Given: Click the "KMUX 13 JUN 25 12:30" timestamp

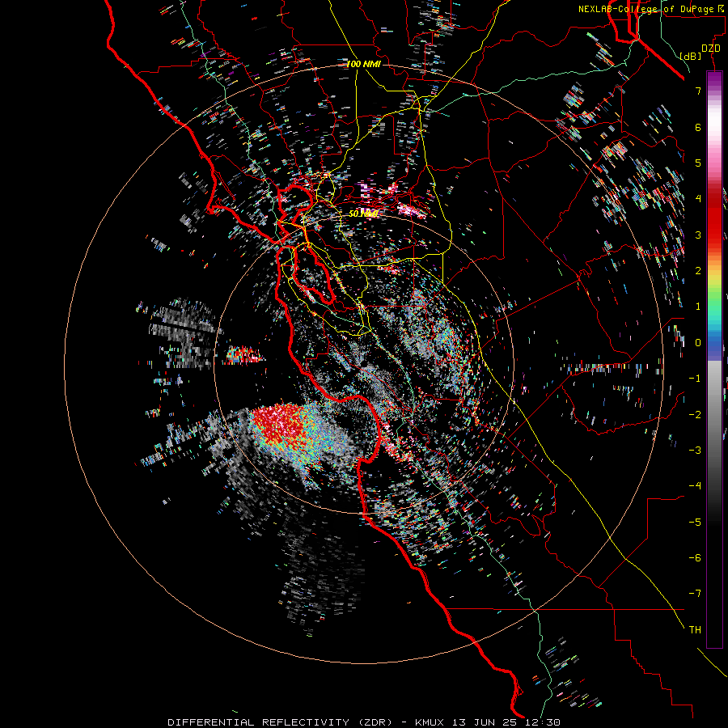Looking at the screenshot, I should [488, 722].
